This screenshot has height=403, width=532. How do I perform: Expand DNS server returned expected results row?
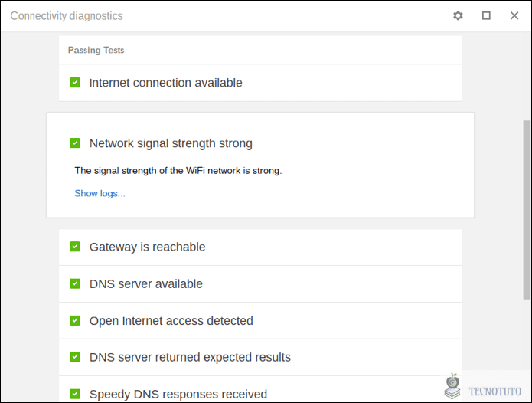click(260, 357)
